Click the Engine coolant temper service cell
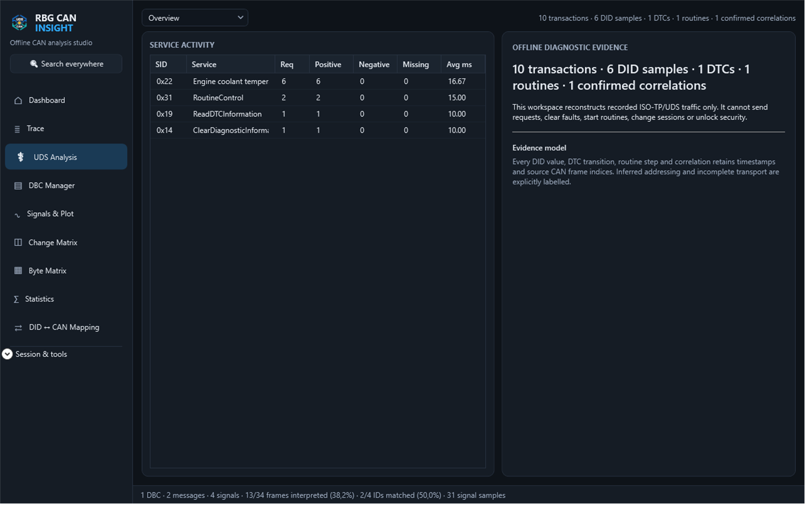Image resolution: width=812 pixels, height=511 pixels. 231,81
